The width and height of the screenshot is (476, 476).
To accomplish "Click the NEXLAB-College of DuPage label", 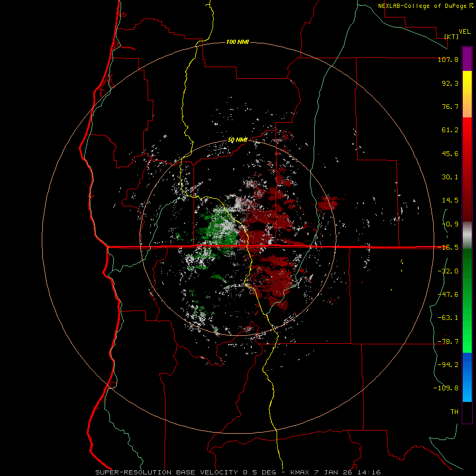I will 423,6.
